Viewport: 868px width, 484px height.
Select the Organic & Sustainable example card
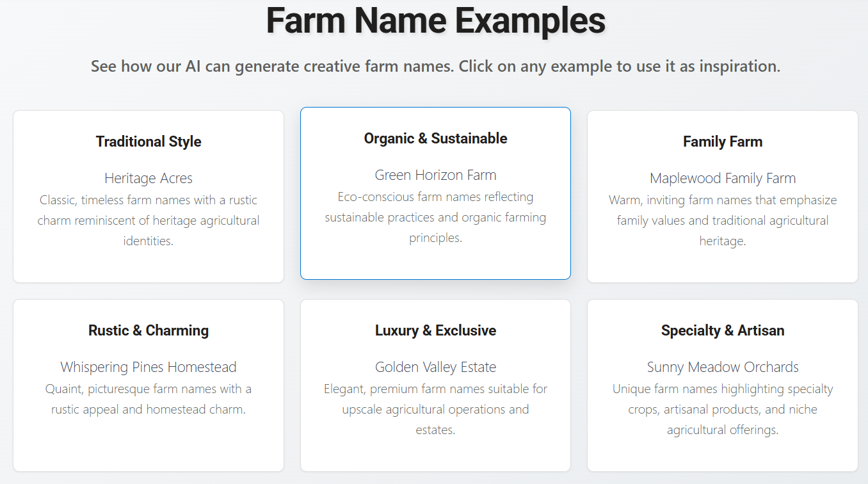pos(435,192)
